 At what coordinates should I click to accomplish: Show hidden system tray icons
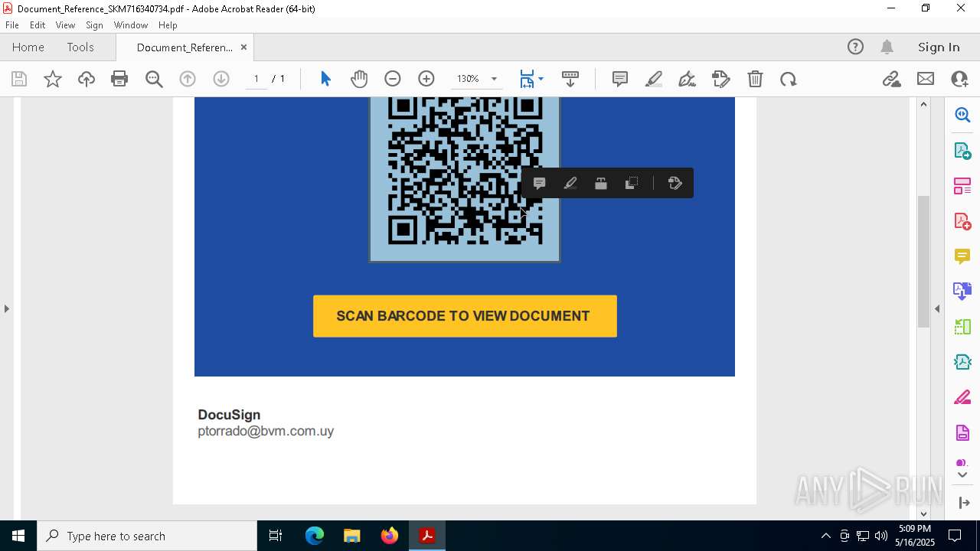825,536
